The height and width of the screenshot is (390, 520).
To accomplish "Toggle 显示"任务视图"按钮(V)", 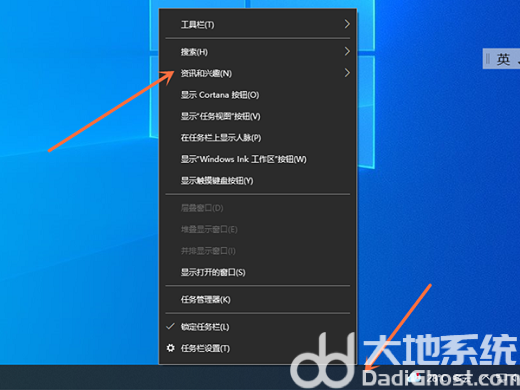I will coord(257,116).
